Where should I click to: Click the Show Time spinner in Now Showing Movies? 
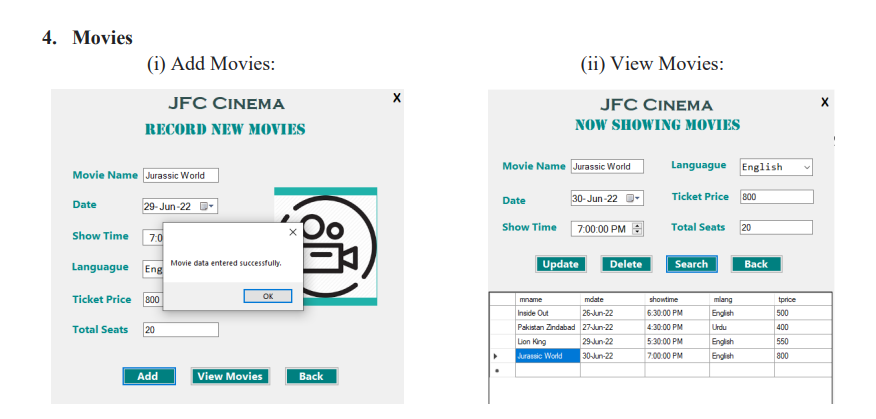pos(637,229)
